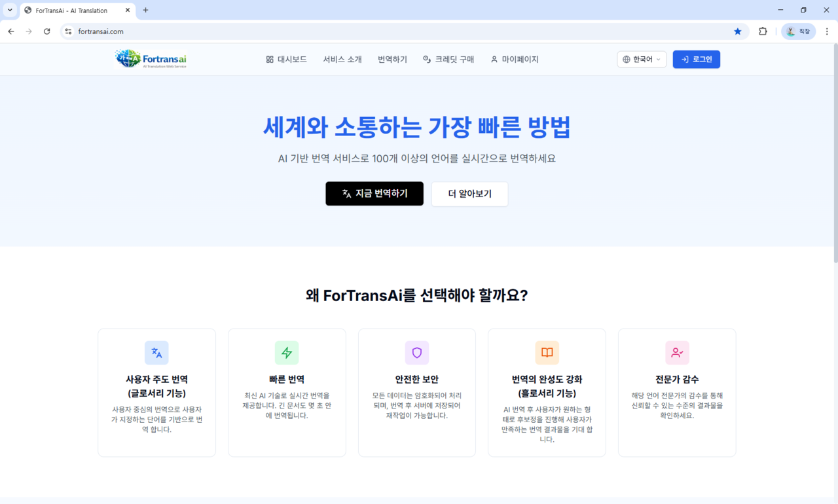
Task: Click the green lightning icon for 빠른 번역
Action: [287, 353]
